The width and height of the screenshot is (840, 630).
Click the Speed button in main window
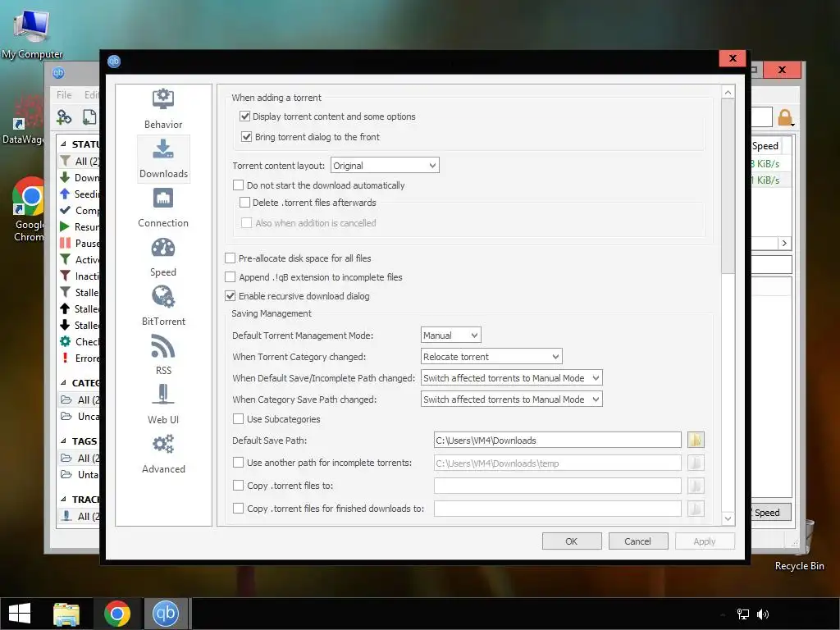(769, 513)
